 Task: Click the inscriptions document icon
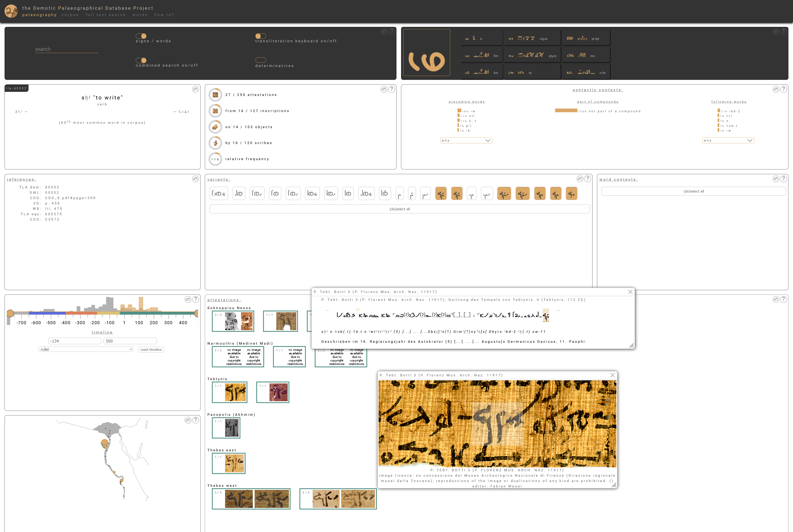coord(215,111)
